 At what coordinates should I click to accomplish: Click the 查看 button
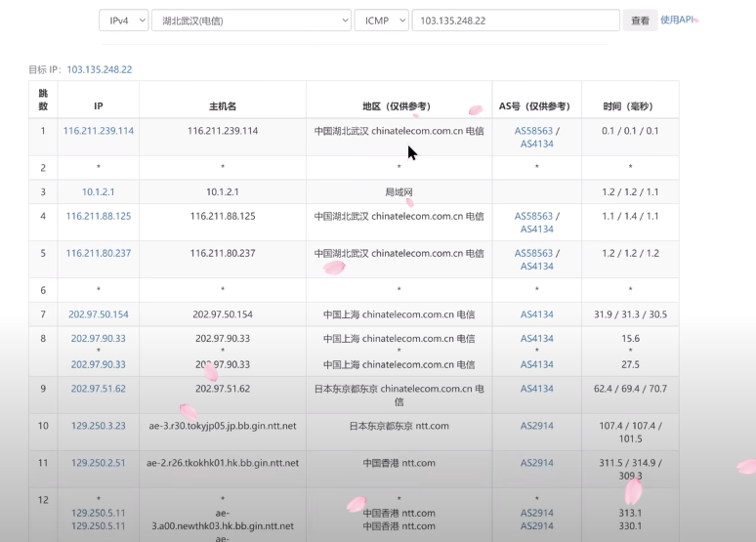641,21
